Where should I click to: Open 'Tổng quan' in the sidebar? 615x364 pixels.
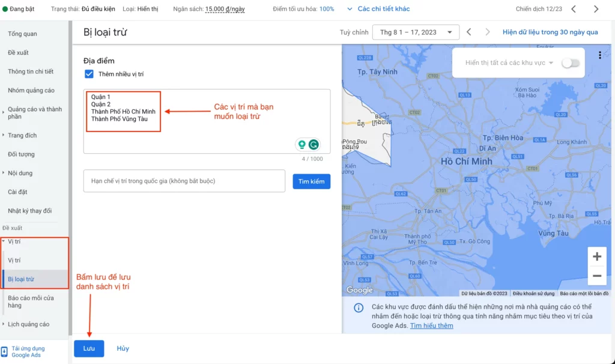(22, 34)
